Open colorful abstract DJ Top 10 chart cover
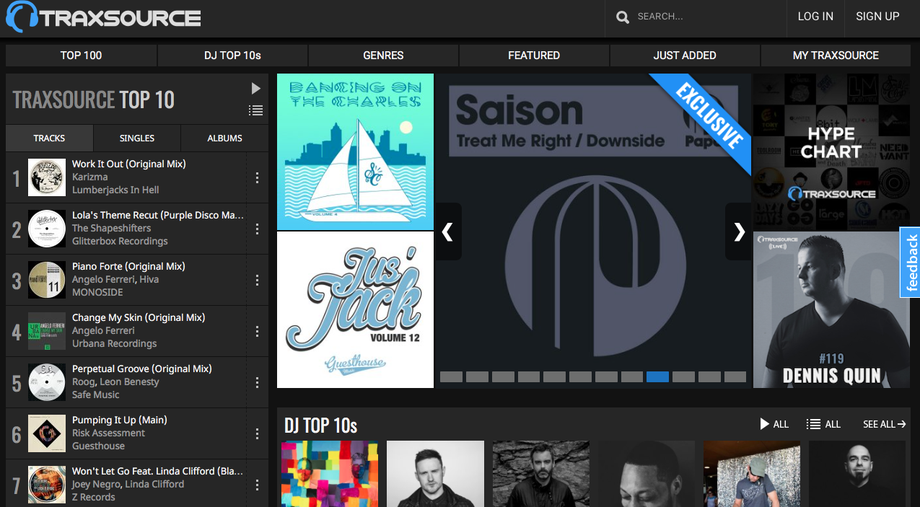The height and width of the screenshot is (507, 920). click(x=330, y=474)
